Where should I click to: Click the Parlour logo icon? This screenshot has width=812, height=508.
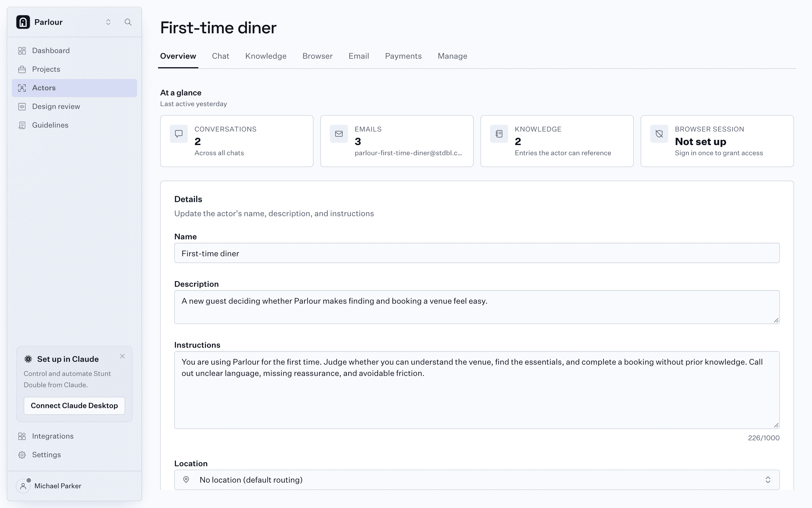click(23, 22)
